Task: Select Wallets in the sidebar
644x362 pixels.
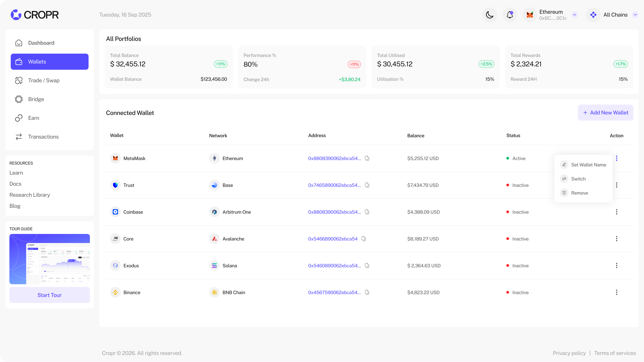Action: point(49,62)
